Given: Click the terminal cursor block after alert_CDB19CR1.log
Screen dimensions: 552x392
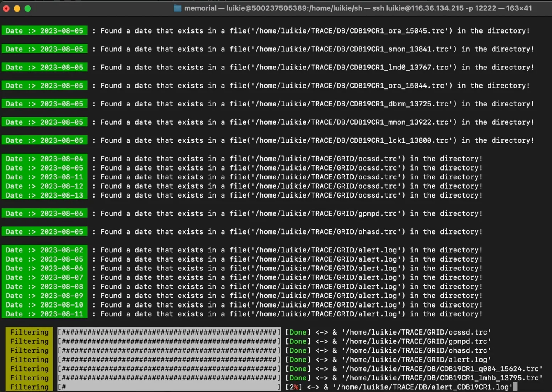Looking at the screenshot, I should coord(515,387).
